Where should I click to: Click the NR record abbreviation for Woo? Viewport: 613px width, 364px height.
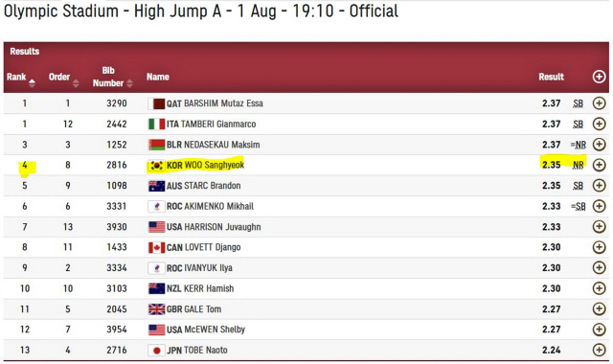coord(579,166)
